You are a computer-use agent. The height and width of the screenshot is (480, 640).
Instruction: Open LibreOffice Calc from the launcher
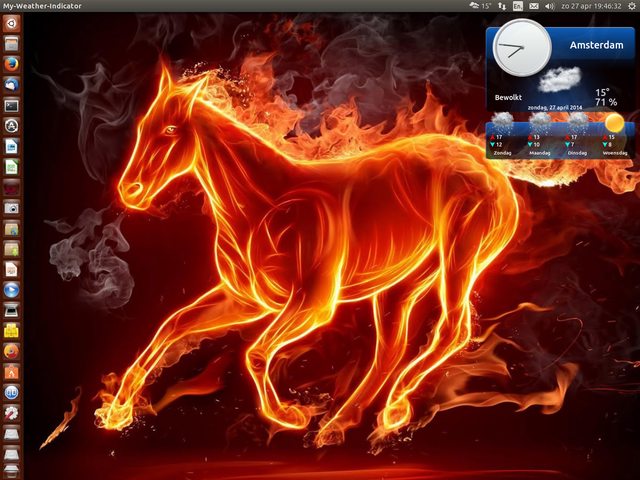click(x=11, y=167)
